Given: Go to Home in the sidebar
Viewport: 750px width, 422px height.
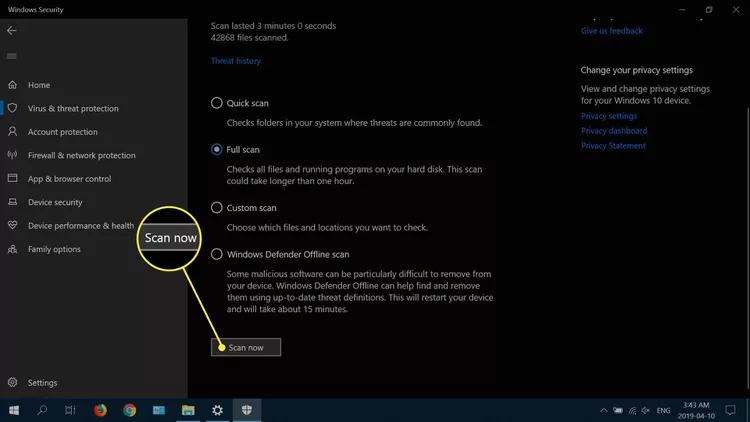Looking at the screenshot, I should click(39, 85).
